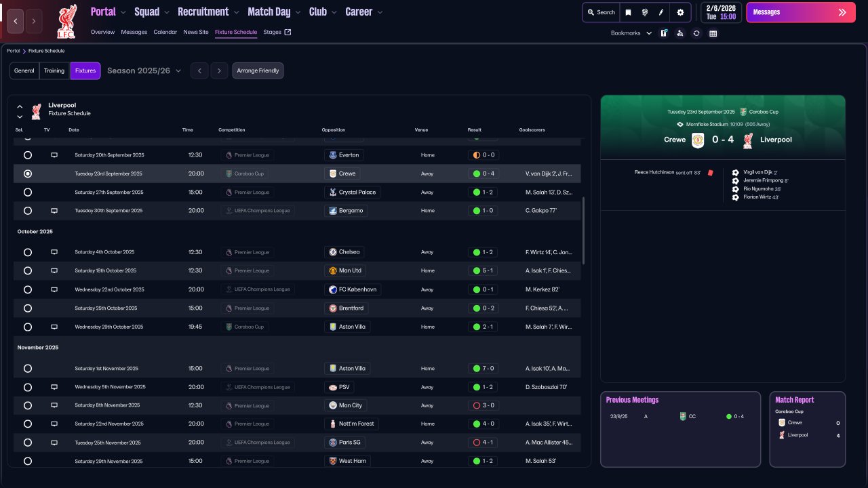Click the Arrange Friendly button

tap(258, 70)
